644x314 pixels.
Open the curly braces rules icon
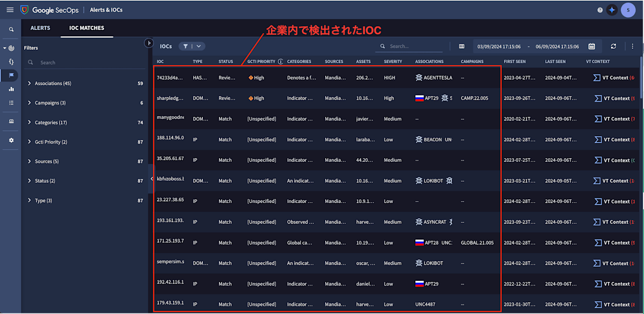[11, 62]
